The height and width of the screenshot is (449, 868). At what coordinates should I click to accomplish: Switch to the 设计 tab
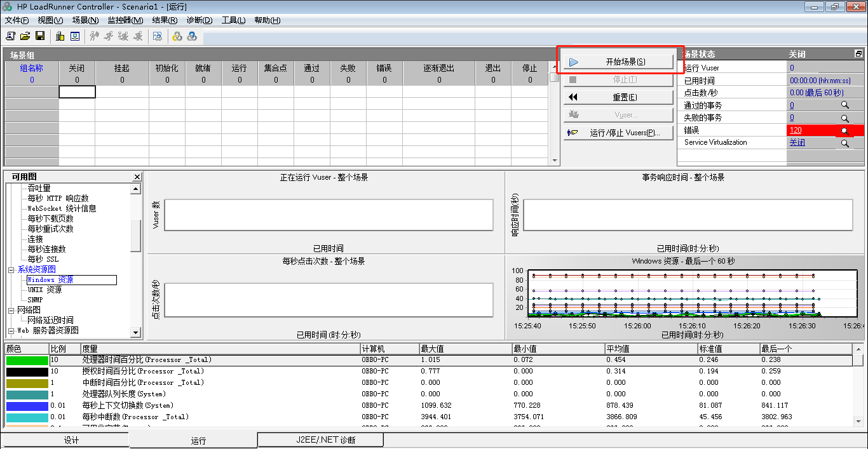point(71,440)
